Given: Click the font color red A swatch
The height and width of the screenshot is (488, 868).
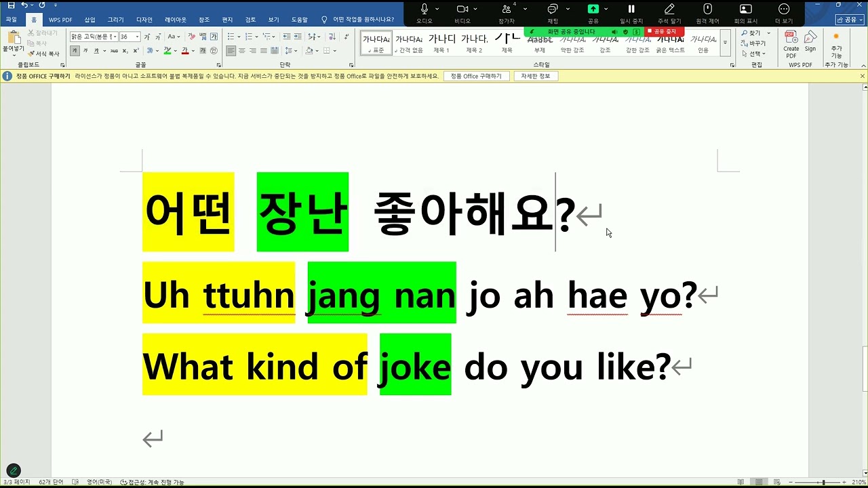Looking at the screenshot, I should pos(184,51).
